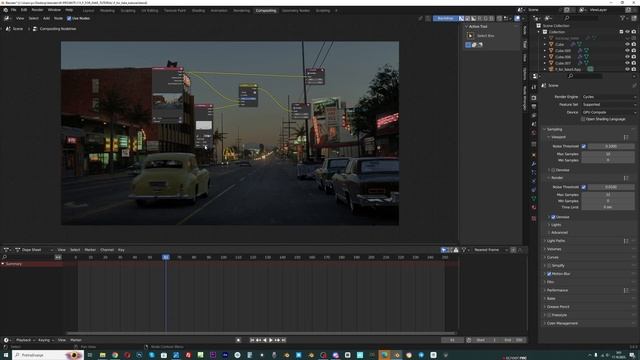Toggle Cube.006 viewport visibility eye
The width and height of the screenshot is (640, 360).
coord(627,57)
